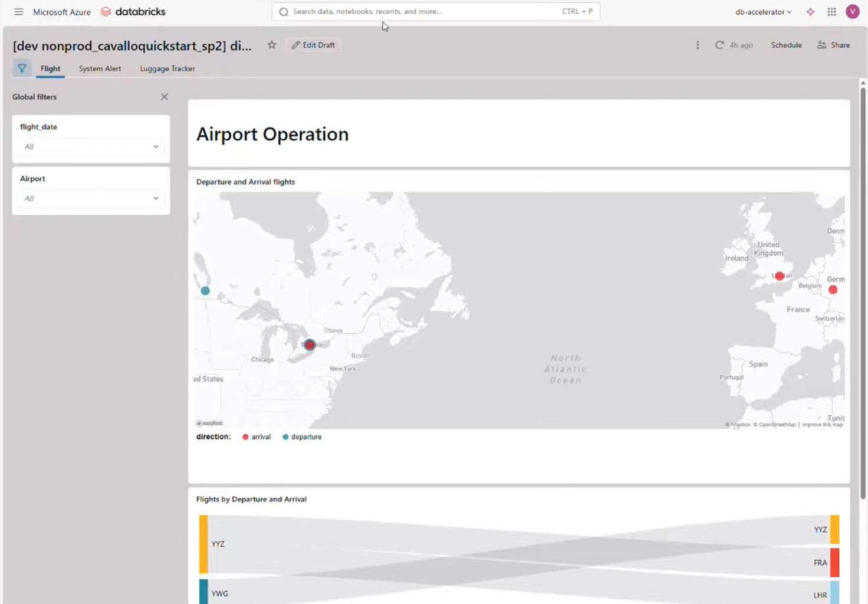Close the Global filters panel
The height and width of the screenshot is (604, 868).
[165, 96]
